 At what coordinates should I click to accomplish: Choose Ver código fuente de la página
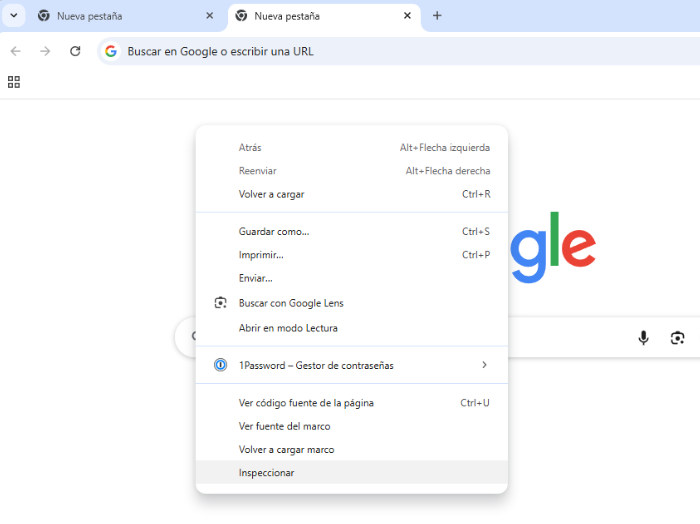pos(306,403)
